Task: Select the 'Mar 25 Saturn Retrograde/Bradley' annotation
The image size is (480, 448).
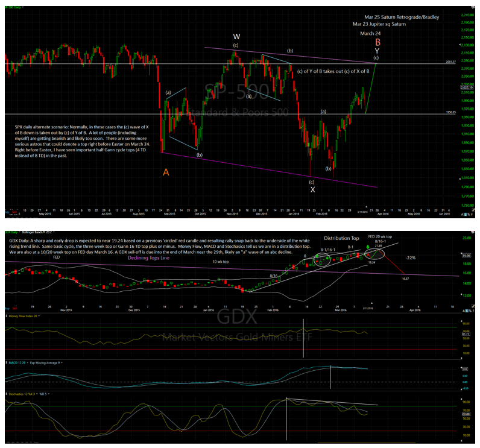Action: click(402, 17)
